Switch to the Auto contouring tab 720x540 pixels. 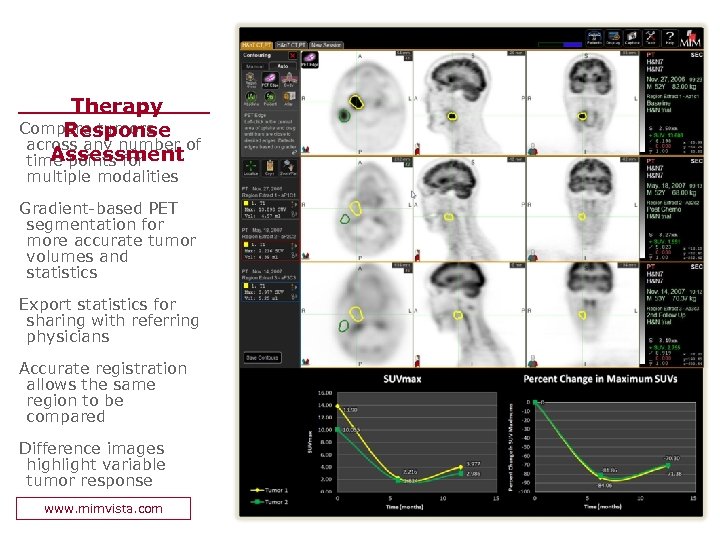pyautogui.click(x=283, y=66)
